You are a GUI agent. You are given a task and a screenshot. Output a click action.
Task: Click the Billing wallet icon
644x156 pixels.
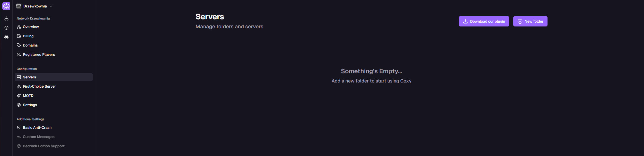click(x=19, y=36)
